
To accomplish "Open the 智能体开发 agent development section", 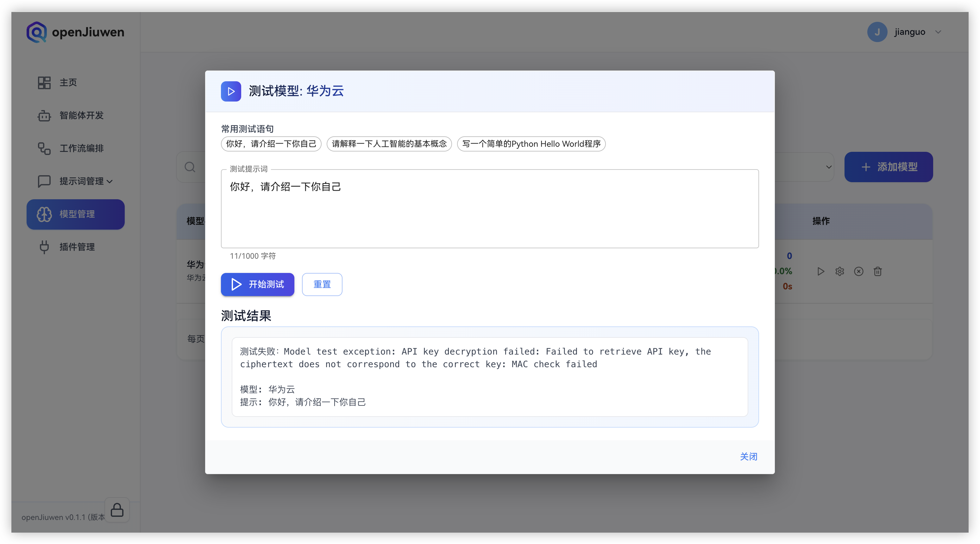I will click(81, 115).
